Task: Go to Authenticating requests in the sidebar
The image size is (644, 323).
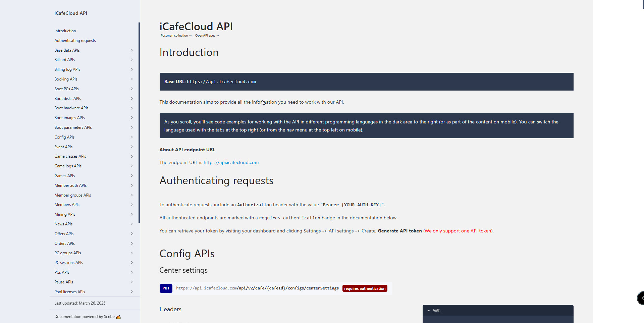Action: (75, 41)
